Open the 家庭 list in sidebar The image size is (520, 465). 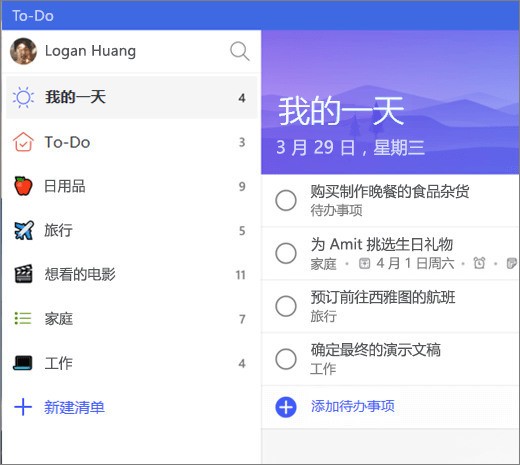tap(131, 319)
